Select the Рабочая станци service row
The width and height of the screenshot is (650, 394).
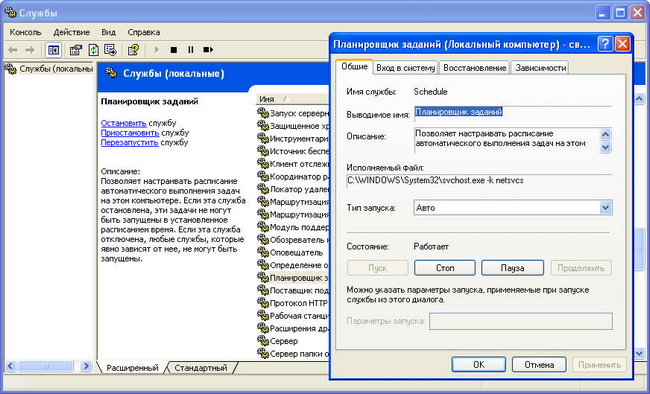[x=293, y=316]
